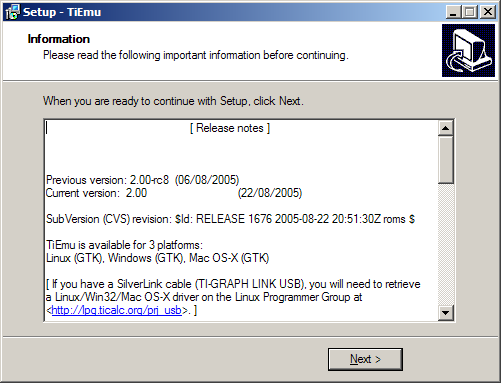Click the scrollbar down arrow
Screen dimensions: 501x383
(446, 313)
